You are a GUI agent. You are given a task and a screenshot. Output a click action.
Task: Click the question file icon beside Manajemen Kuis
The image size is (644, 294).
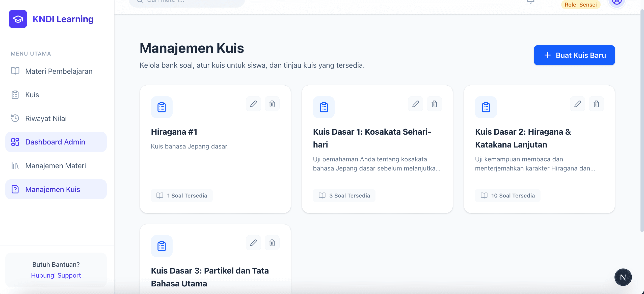15,189
